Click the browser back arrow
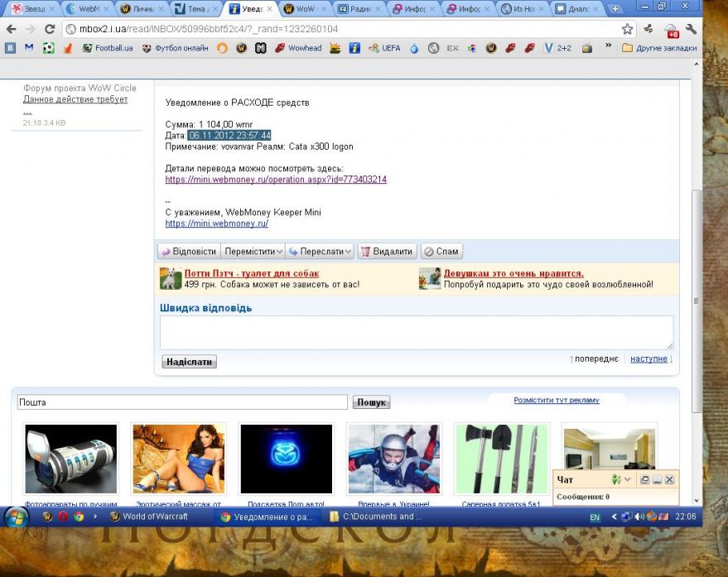728x577 pixels. [x=11, y=29]
